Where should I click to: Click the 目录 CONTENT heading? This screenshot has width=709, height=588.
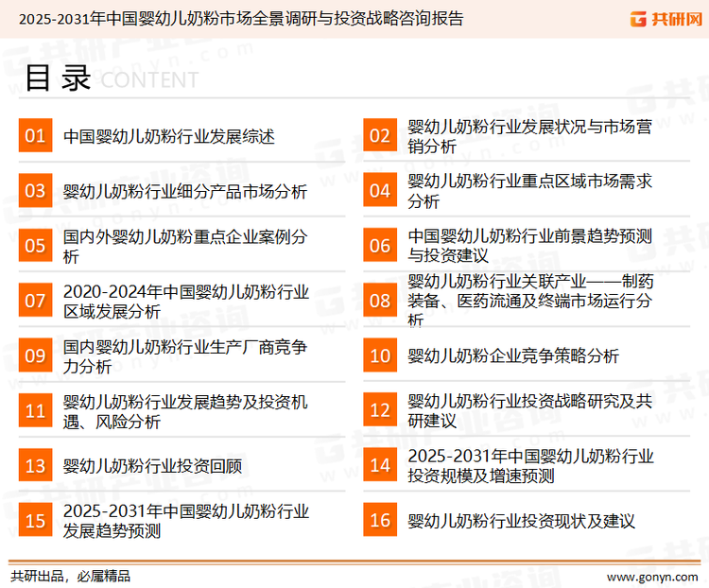[111, 78]
